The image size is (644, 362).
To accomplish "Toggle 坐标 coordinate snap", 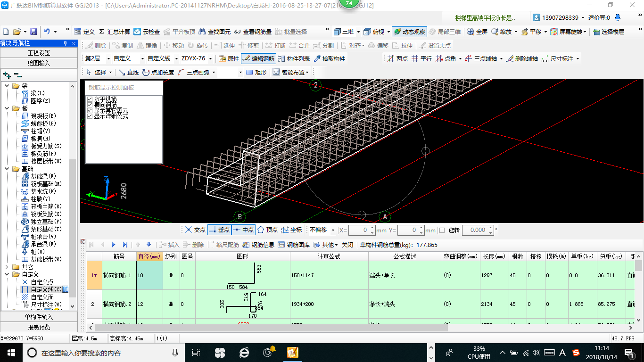I will click(291, 230).
